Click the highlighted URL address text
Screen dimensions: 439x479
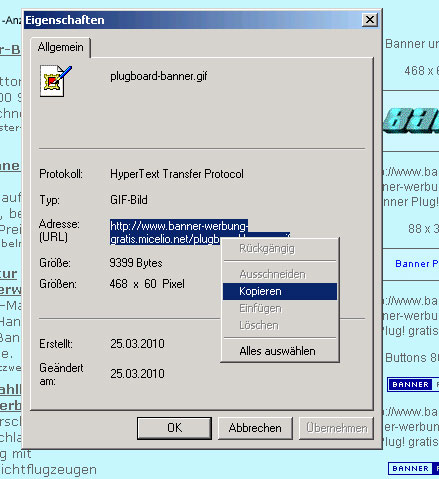click(179, 232)
